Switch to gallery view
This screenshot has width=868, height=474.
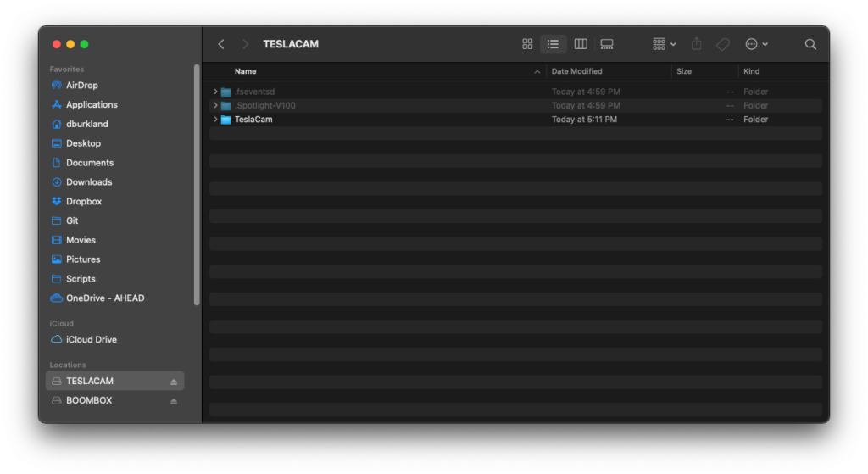607,44
